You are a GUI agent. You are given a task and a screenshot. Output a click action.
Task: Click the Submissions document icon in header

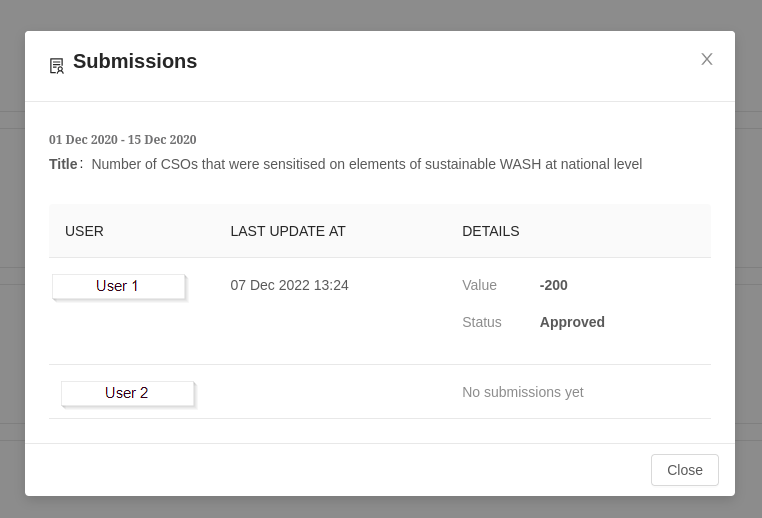tap(57, 66)
